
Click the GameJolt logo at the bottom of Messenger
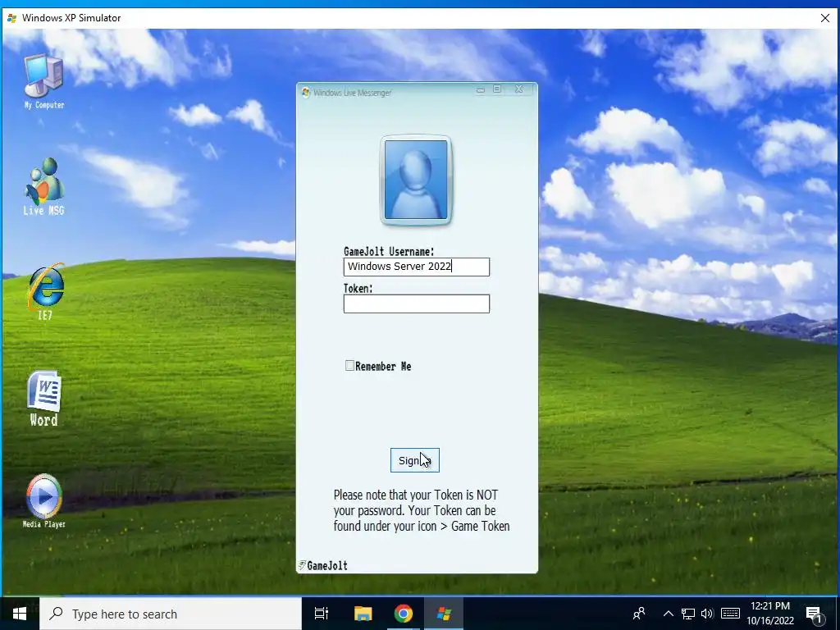(x=323, y=566)
